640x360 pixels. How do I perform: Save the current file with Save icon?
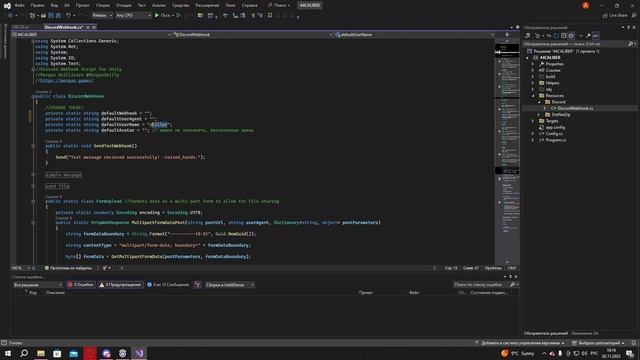pos(51,16)
